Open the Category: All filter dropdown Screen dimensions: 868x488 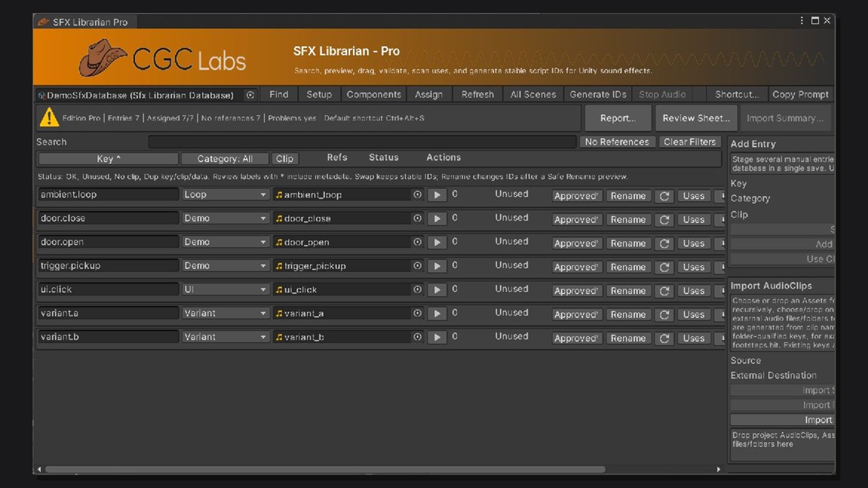tap(225, 159)
